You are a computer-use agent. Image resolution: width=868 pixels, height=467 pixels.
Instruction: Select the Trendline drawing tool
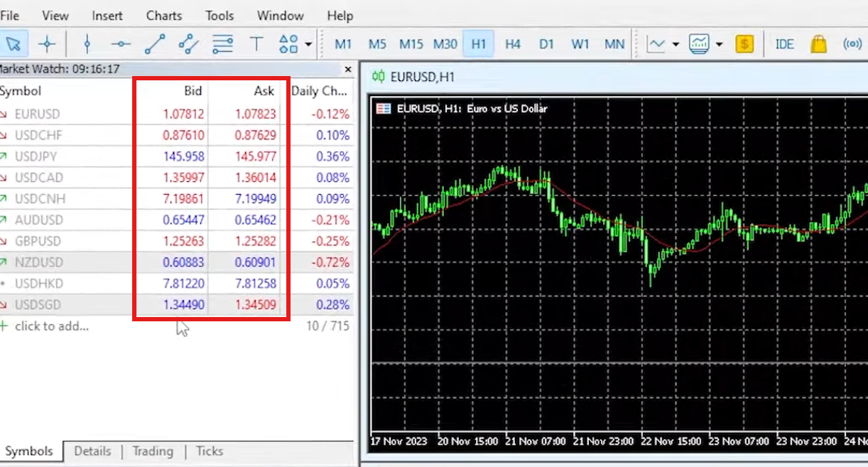(x=153, y=43)
